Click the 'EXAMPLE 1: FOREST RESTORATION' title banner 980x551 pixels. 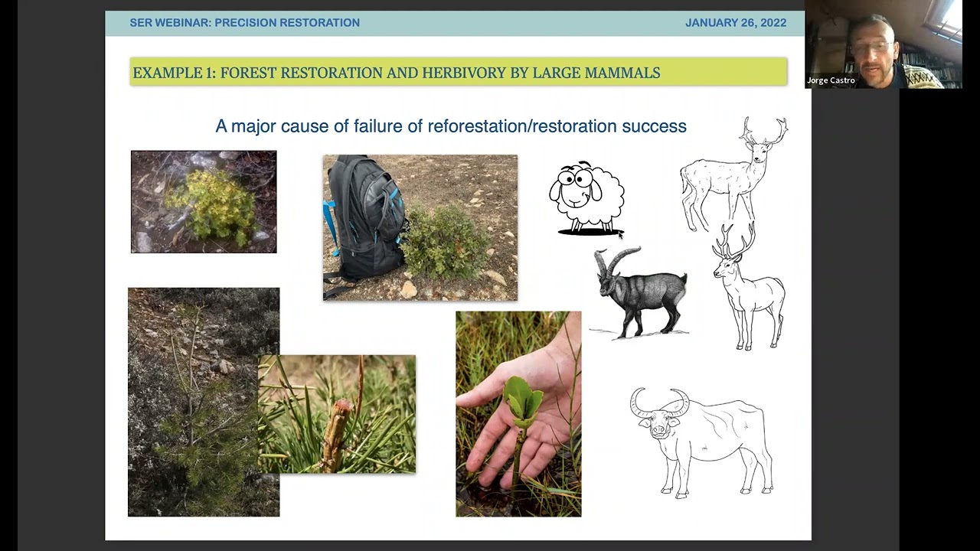[x=459, y=73]
